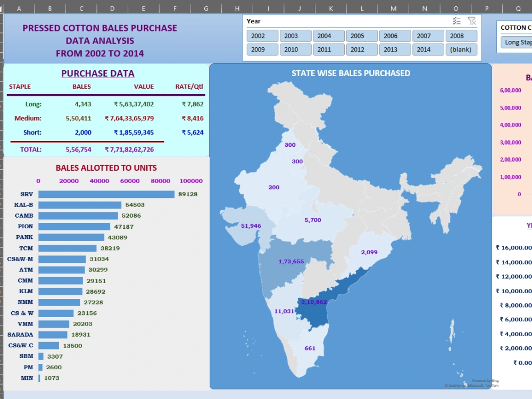Filter by year 2012
532x399 pixels.
pyautogui.click(x=362, y=49)
